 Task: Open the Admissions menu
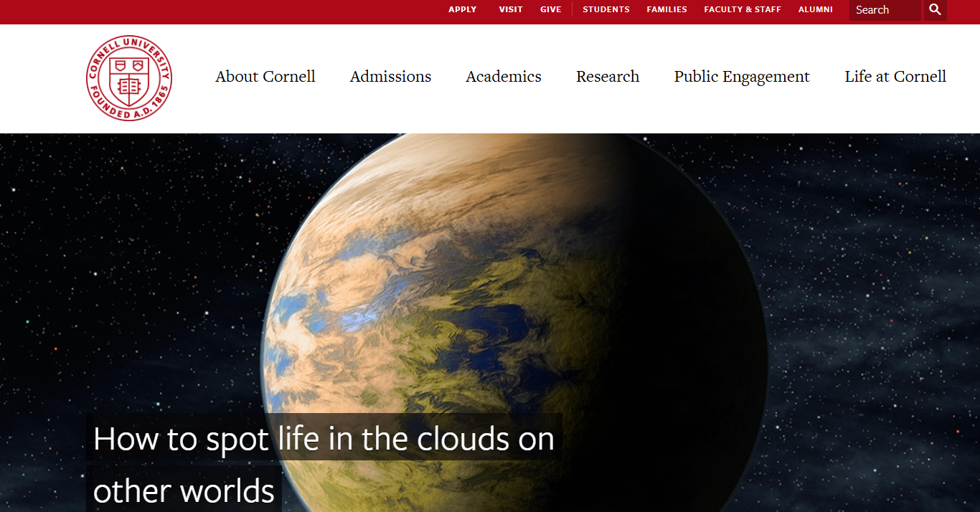390,77
